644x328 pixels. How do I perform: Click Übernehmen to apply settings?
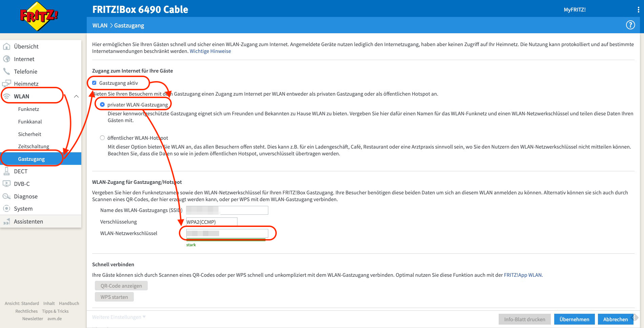pos(574,319)
